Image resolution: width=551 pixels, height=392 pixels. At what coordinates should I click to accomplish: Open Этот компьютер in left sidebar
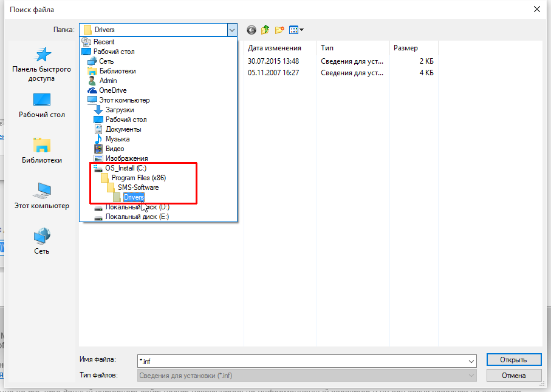(41, 196)
